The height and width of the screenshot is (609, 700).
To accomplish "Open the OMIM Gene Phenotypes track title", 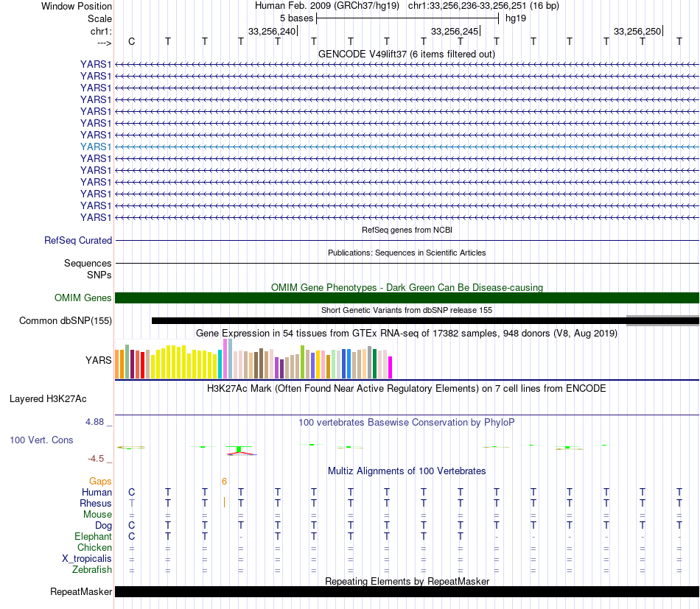I will 407,287.
